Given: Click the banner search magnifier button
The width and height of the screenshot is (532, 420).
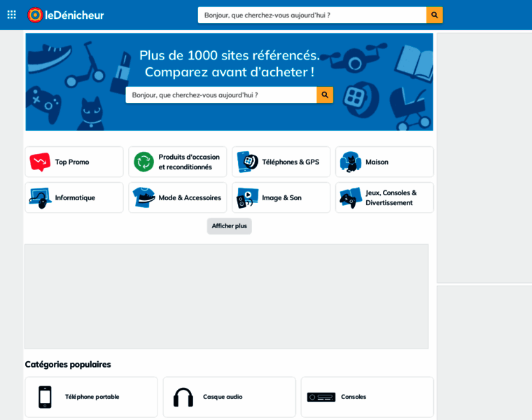Looking at the screenshot, I should pyautogui.click(x=325, y=95).
